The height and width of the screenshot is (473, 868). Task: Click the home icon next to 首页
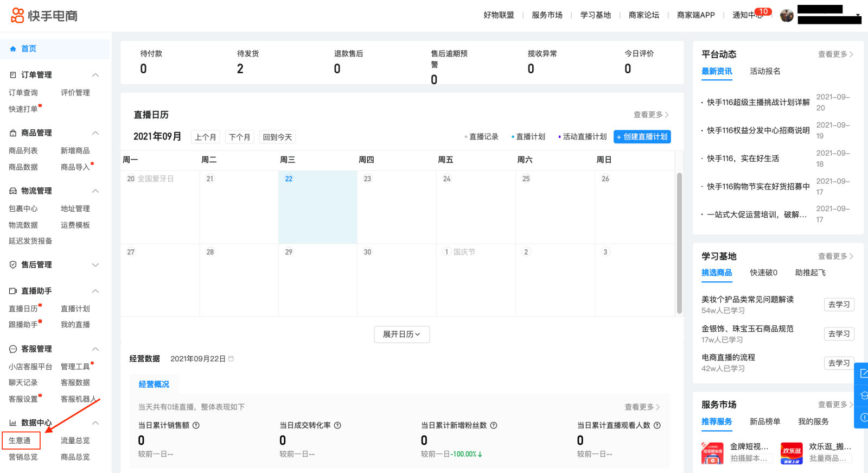13,49
